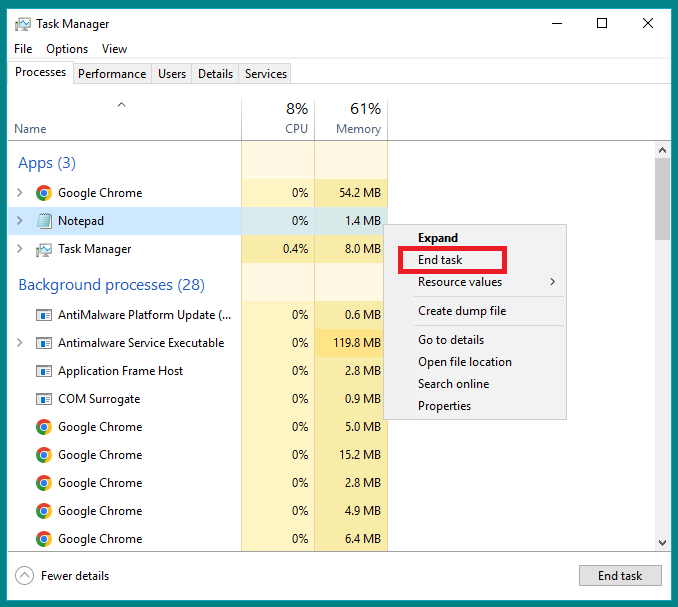The image size is (678, 607).
Task: Choose Search online menu entry
Action: 453,384
